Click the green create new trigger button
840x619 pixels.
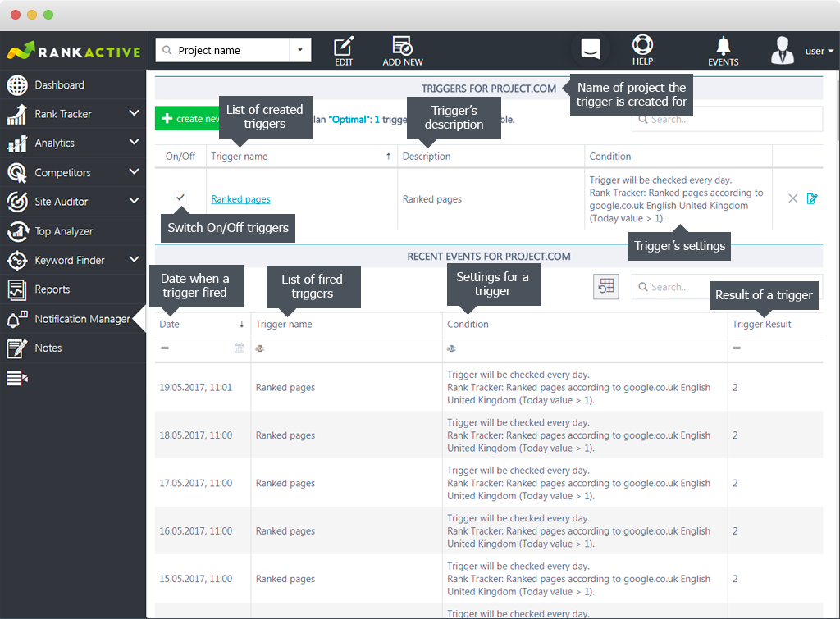(x=187, y=118)
